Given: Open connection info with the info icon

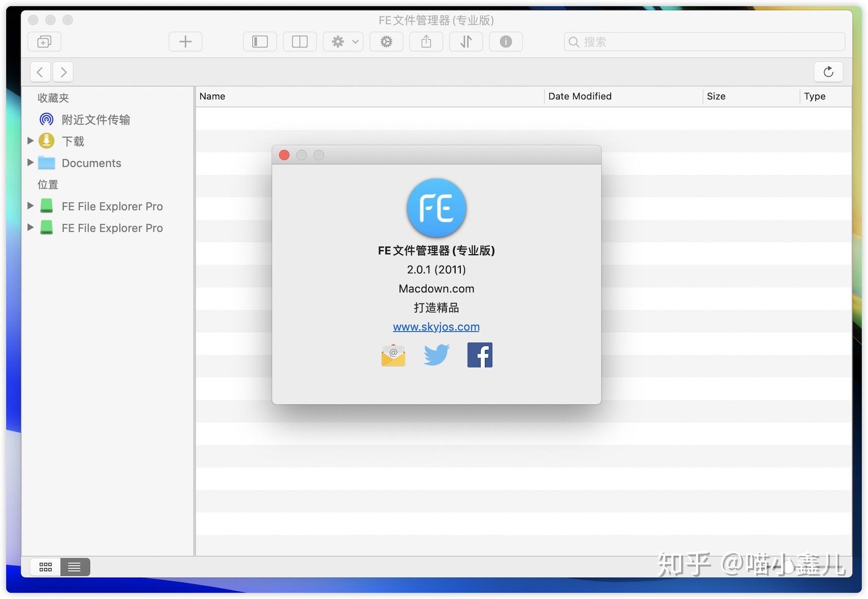Looking at the screenshot, I should (506, 42).
